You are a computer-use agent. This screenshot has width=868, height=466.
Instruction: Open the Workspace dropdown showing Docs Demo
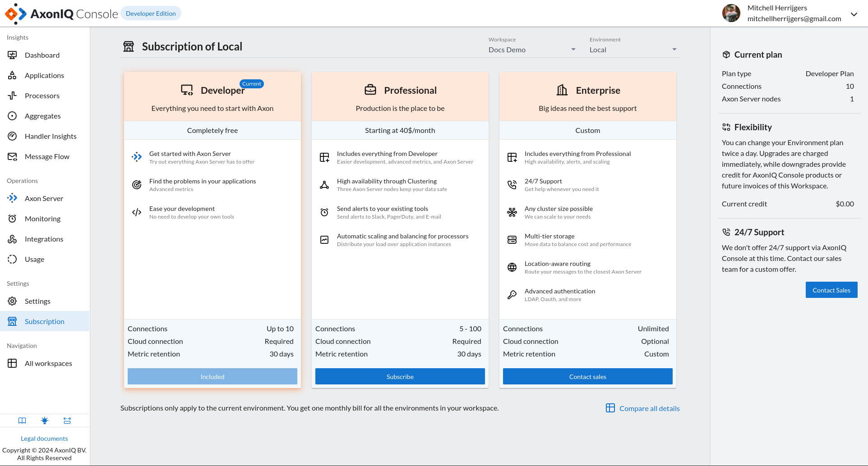click(532, 50)
